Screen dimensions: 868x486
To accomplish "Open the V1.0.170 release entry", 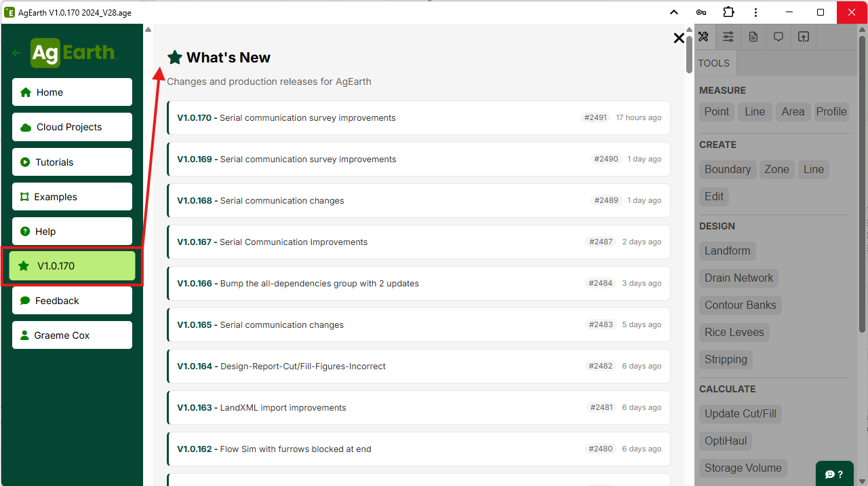I will click(418, 118).
